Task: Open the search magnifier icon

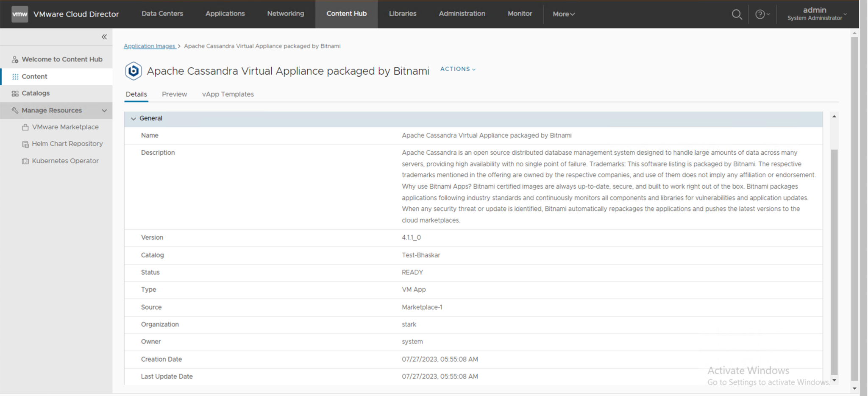Action: tap(737, 14)
